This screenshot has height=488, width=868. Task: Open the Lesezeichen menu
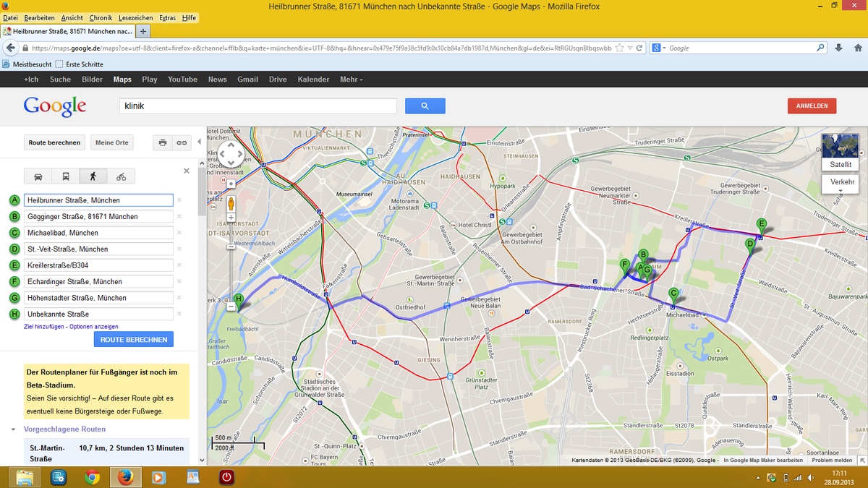coord(137,17)
